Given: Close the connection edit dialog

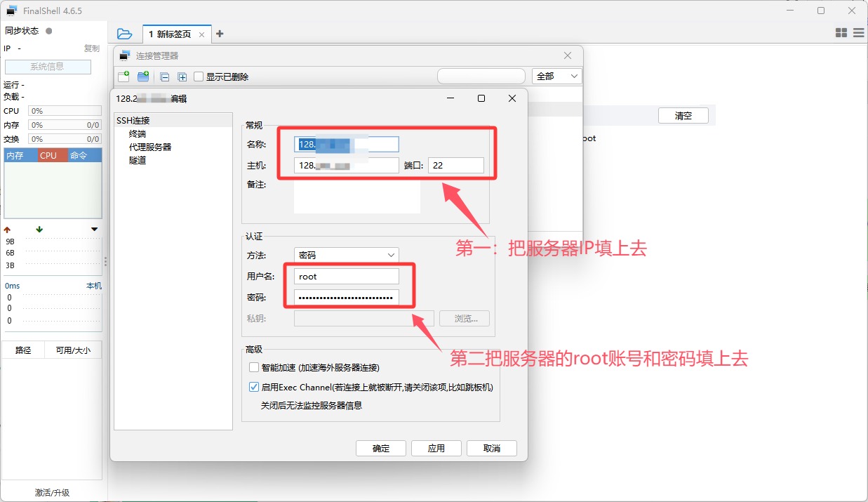Looking at the screenshot, I should coord(512,98).
